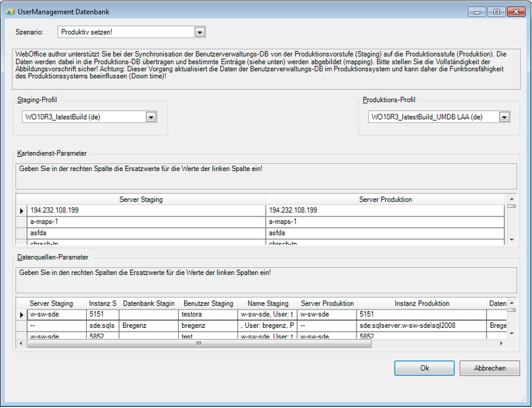The width and height of the screenshot is (532, 408).
Task: Click the Ok button
Action: pos(424,368)
